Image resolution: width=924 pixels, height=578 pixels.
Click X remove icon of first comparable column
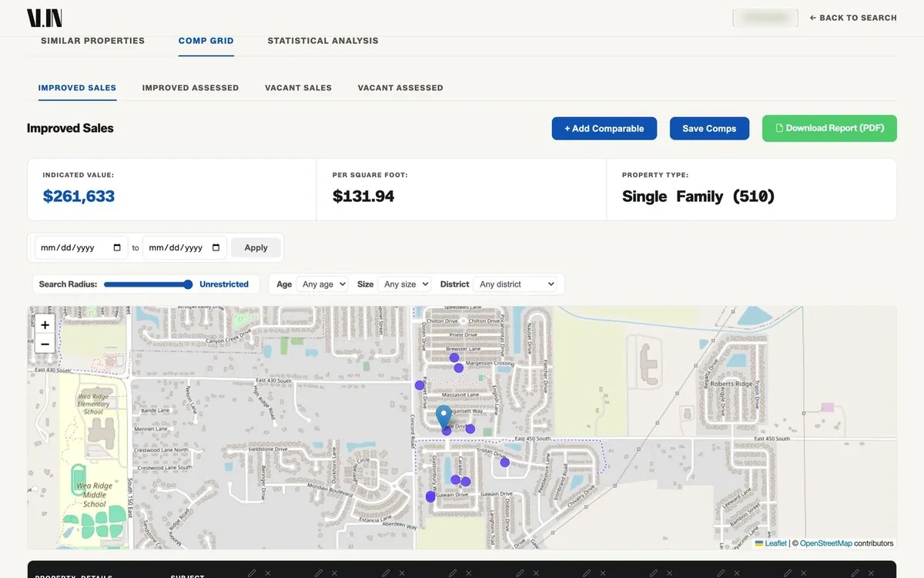tap(268, 573)
